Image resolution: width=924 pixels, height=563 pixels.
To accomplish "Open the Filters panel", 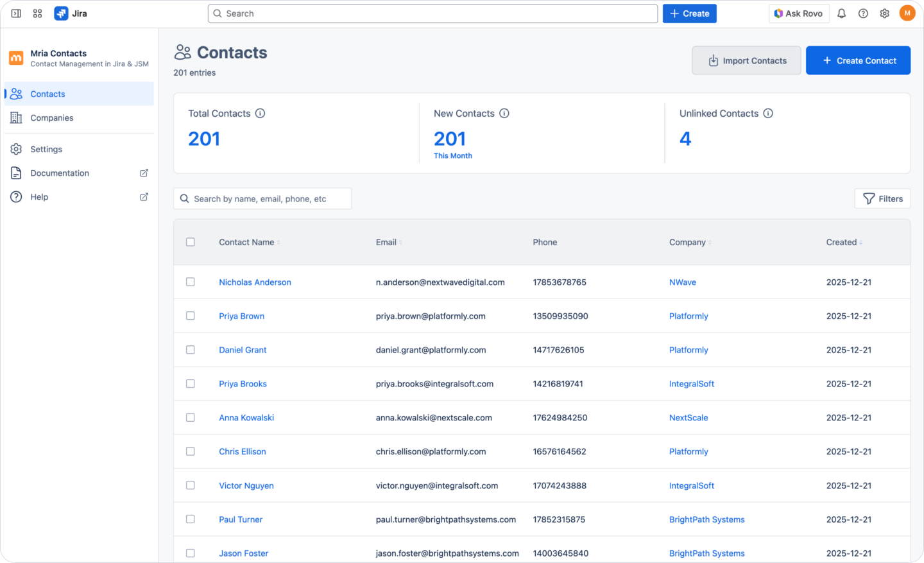I will click(x=882, y=198).
